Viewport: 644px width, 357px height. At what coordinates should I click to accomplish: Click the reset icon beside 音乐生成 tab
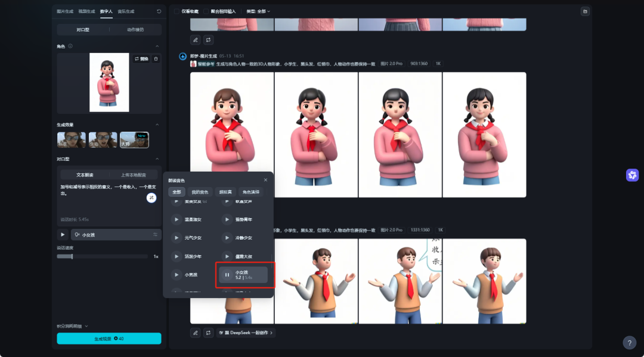click(159, 11)
